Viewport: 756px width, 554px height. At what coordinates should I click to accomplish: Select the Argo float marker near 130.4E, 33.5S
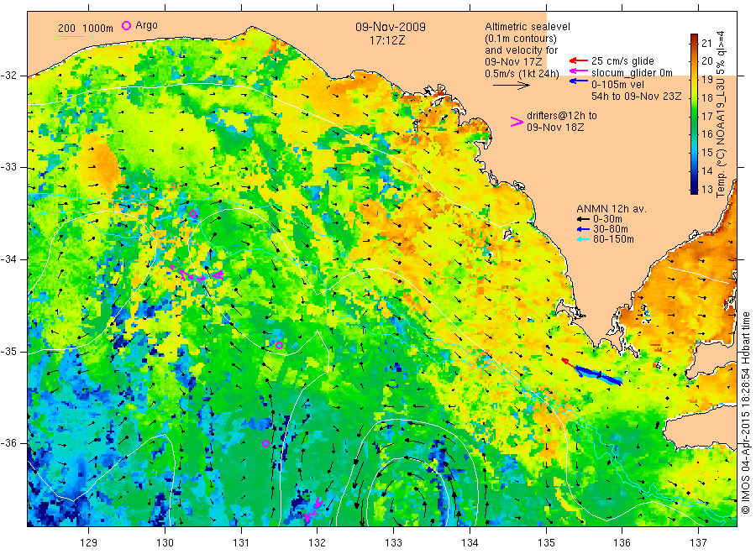click(193, 214)
